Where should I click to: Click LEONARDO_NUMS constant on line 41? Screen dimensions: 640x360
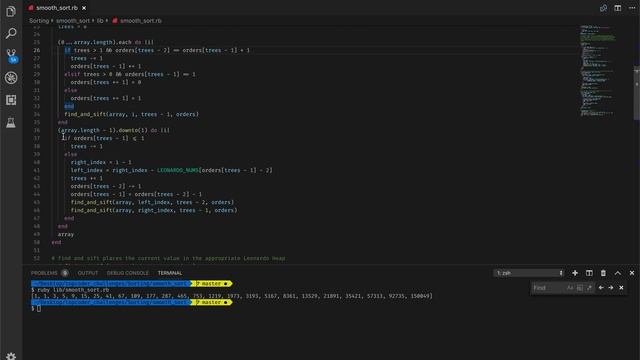[x=178, y=170]
